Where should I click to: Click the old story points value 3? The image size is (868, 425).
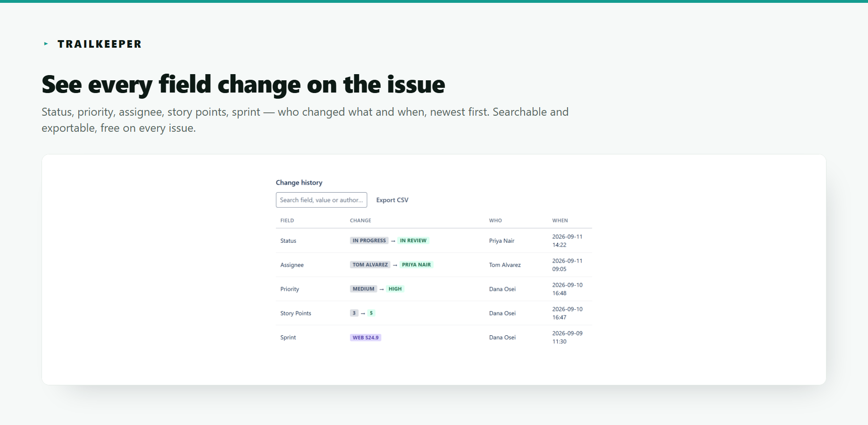coord(354,313)
